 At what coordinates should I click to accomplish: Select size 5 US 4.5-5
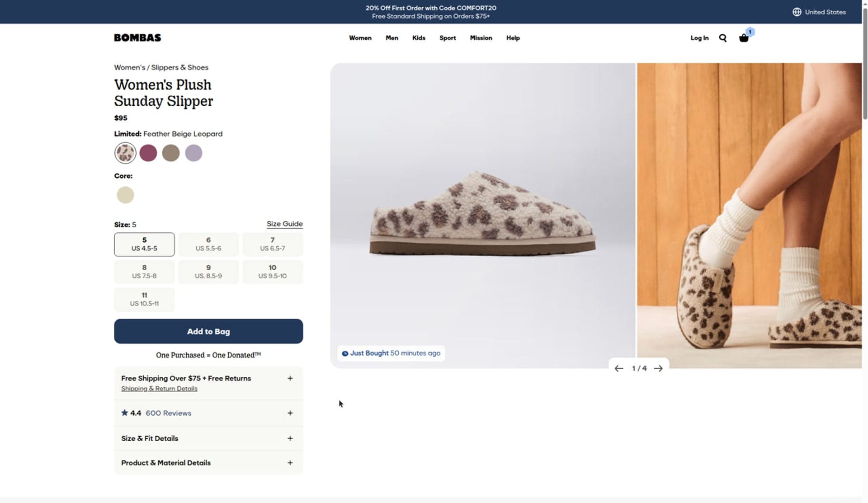144,244
